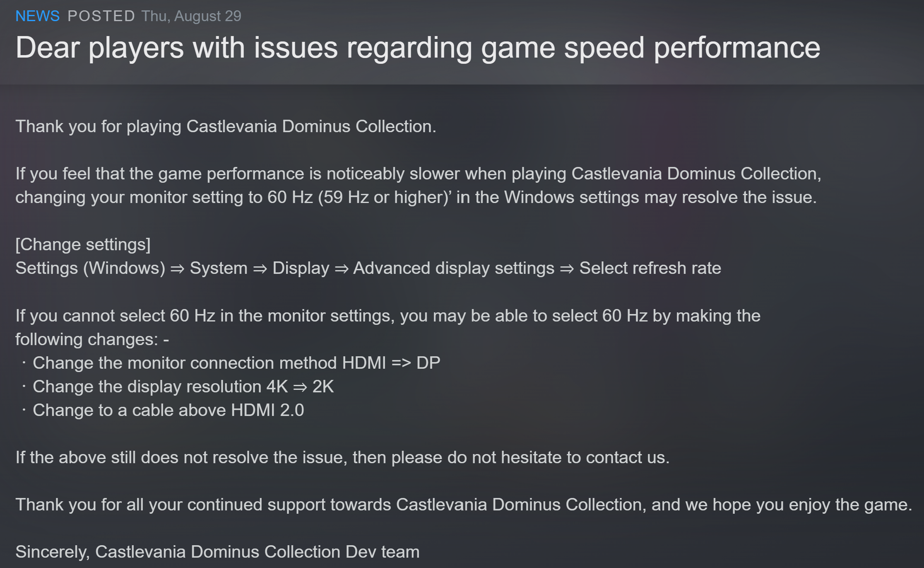Click the word 'System' in the settings path

[x=218, y=268]
